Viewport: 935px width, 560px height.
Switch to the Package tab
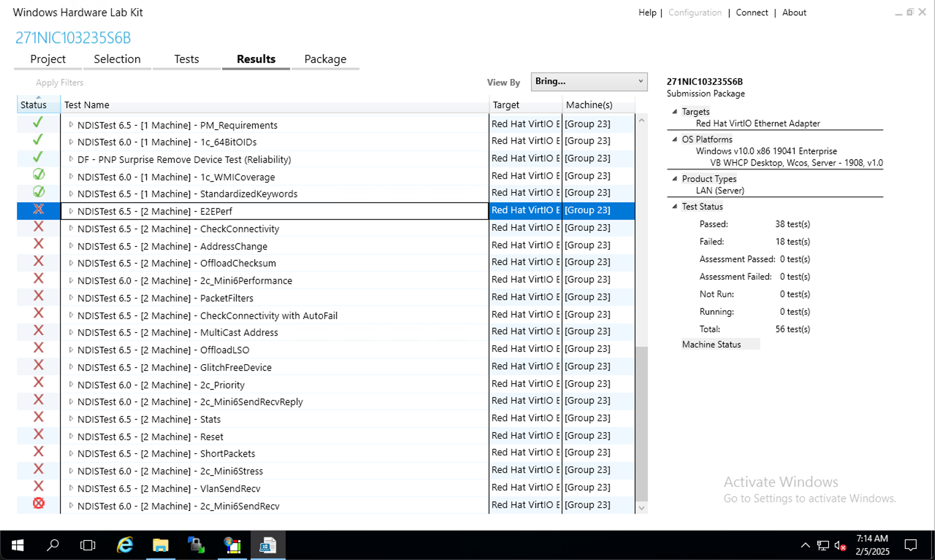[x=325, y=59]
